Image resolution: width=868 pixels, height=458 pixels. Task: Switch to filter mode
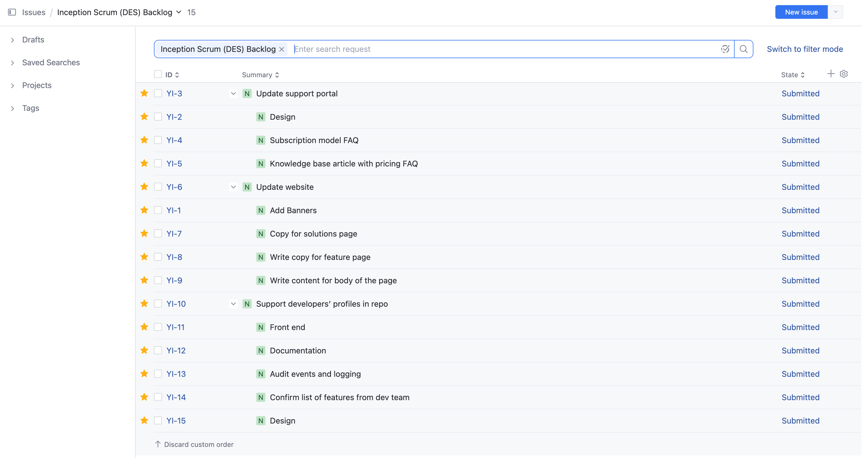click(805, 49)
